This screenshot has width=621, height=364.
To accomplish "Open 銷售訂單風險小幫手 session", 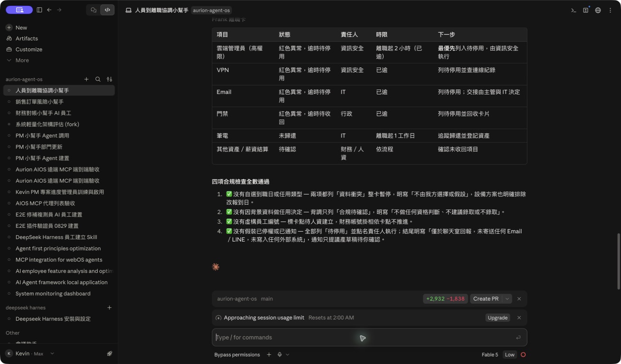I will (x=59, y=102).
